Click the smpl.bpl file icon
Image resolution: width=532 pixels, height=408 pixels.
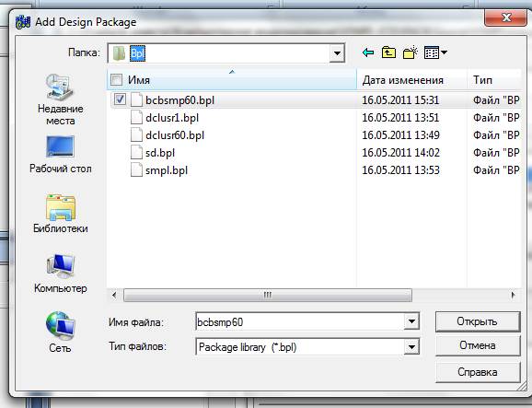pos(136,170)
